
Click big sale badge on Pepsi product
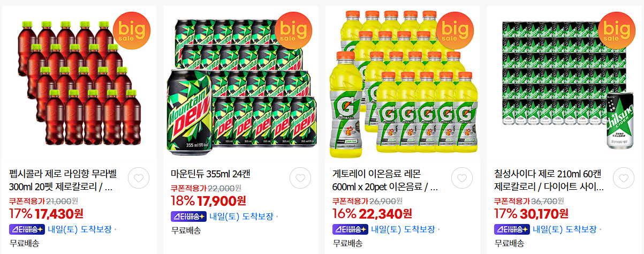click(x=132, y=30)
